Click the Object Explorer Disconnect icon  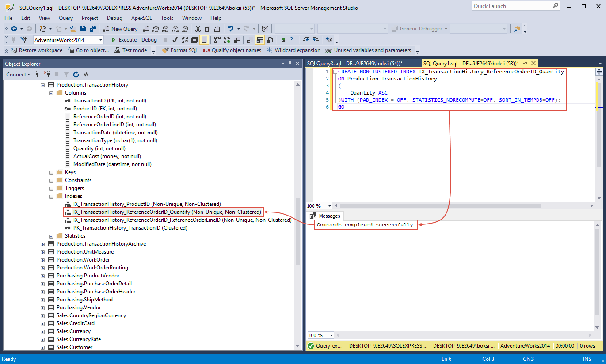pyautogui.click(x=46, y=75)
